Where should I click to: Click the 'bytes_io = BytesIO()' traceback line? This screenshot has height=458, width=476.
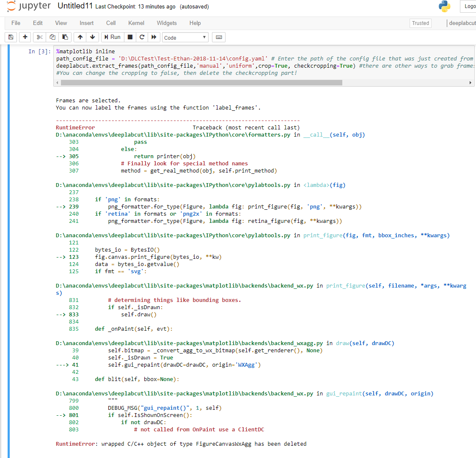(x=127, y=250)
